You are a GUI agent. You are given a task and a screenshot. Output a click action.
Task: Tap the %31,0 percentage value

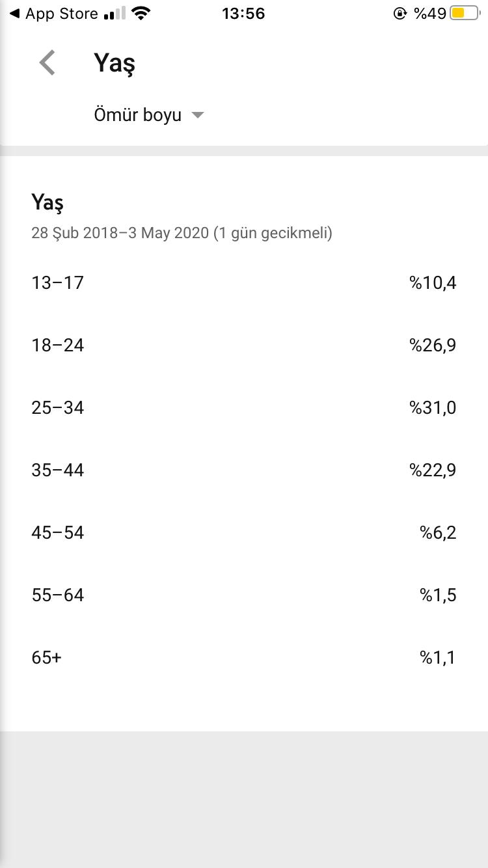coord(433,407)
